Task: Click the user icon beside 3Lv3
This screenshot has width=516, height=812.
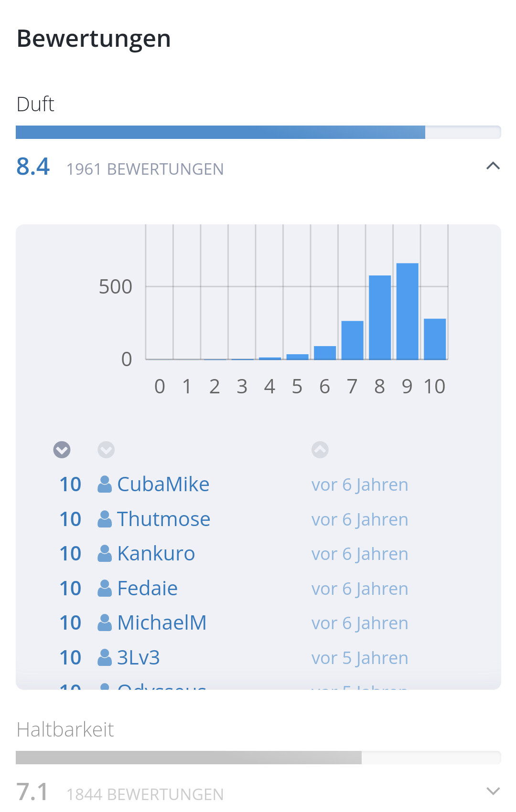Action: coord(105,658)
